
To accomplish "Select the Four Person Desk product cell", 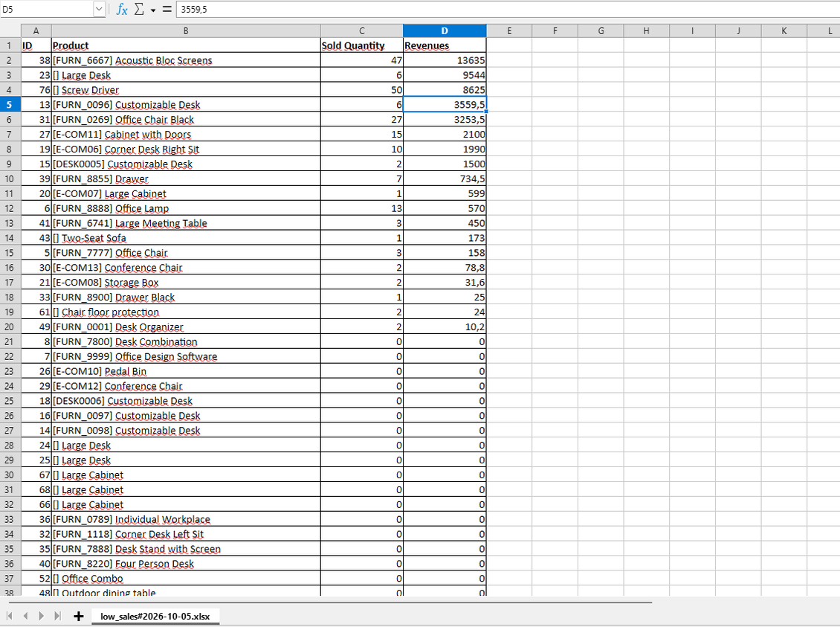I will pos(186,564).
